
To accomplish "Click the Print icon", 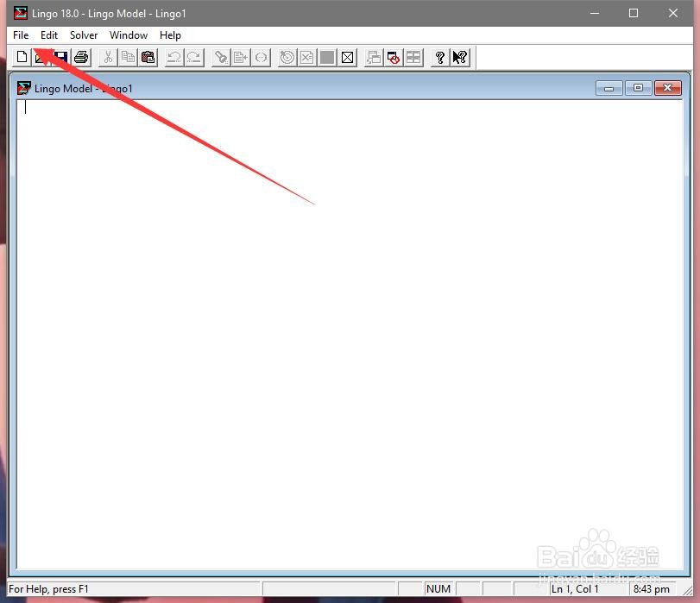I will (x=81, y=57).
